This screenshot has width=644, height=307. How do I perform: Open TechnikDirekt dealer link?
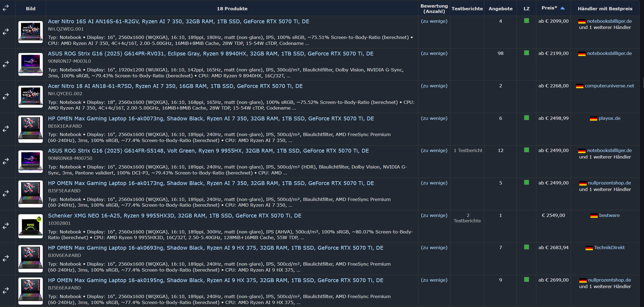click(x=609, y=247)
